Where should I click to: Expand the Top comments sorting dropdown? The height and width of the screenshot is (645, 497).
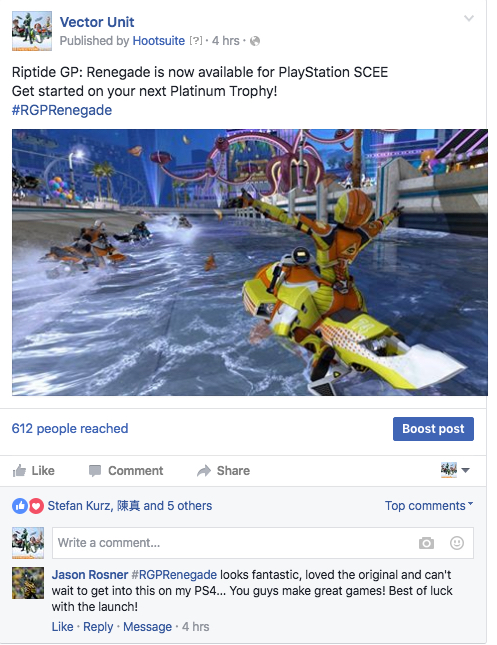429,506
